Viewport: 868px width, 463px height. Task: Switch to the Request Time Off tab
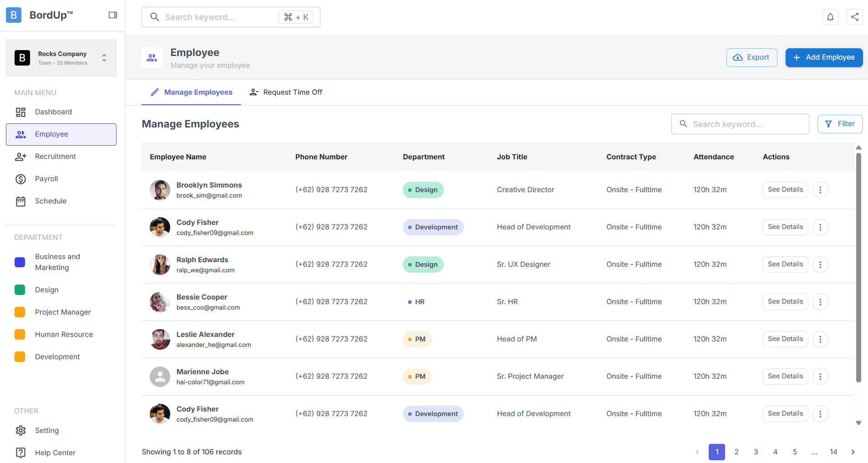pyautogui.click(x=286, y=92)
